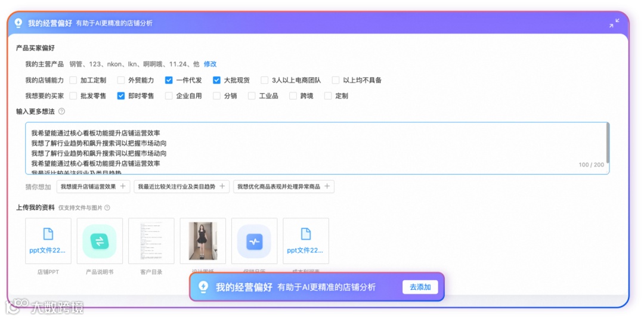Screen dimensions: 644x319
Task: Uncheck 即时零售 buyer checkbox
Action: [x=120, y=95]
